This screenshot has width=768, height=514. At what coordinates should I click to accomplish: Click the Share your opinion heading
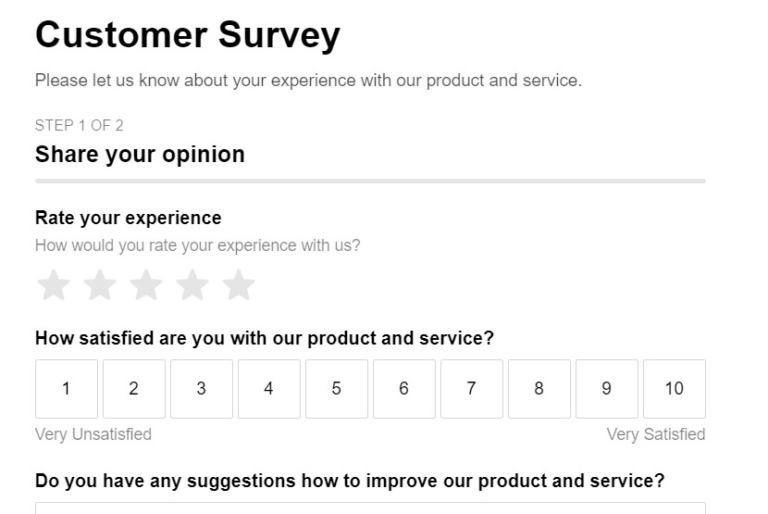coord(140,154)
